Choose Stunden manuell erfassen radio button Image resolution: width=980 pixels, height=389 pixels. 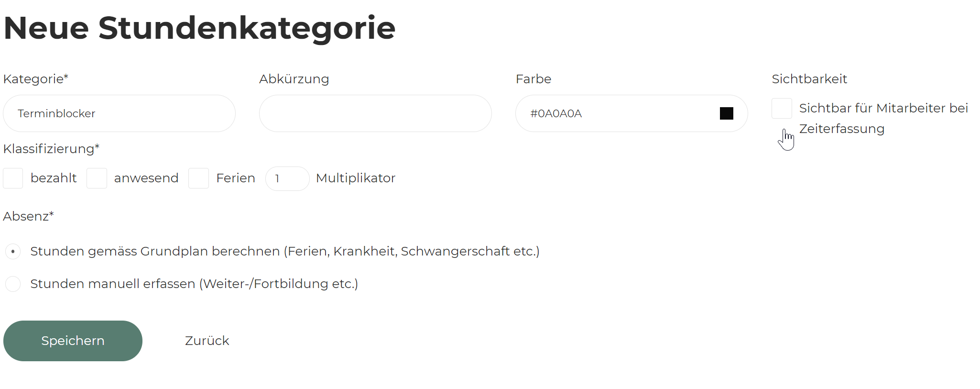tap(13, 284)
